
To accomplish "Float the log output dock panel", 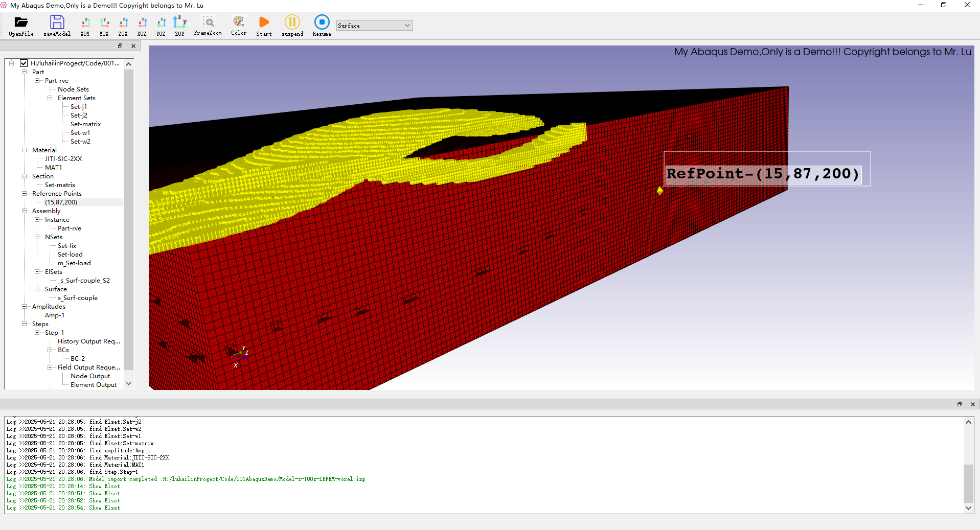I will pyautogui.click(x=960, y=404).
